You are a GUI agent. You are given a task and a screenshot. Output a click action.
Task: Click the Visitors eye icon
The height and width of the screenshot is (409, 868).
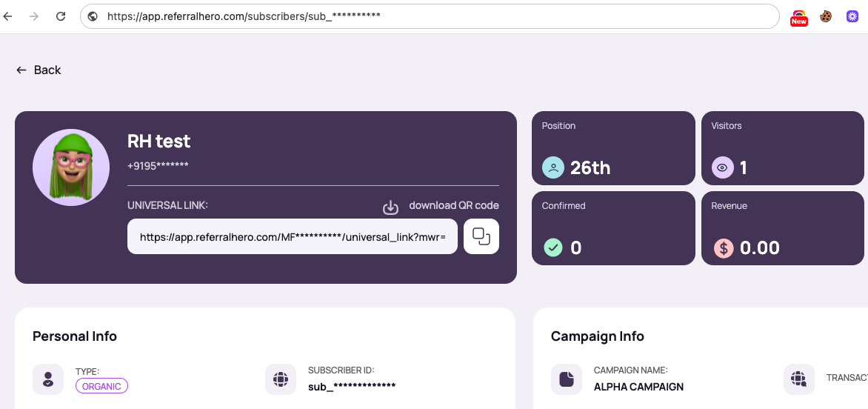[722, 167]
